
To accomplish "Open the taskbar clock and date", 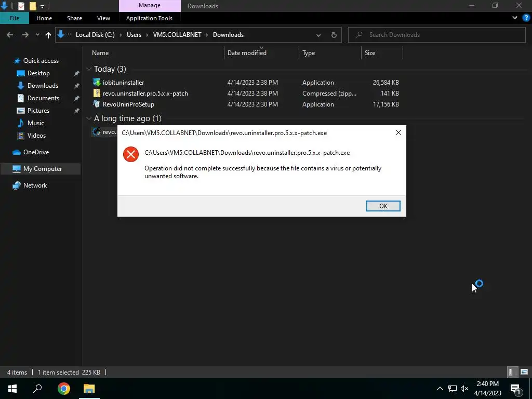I will point(487,389).
